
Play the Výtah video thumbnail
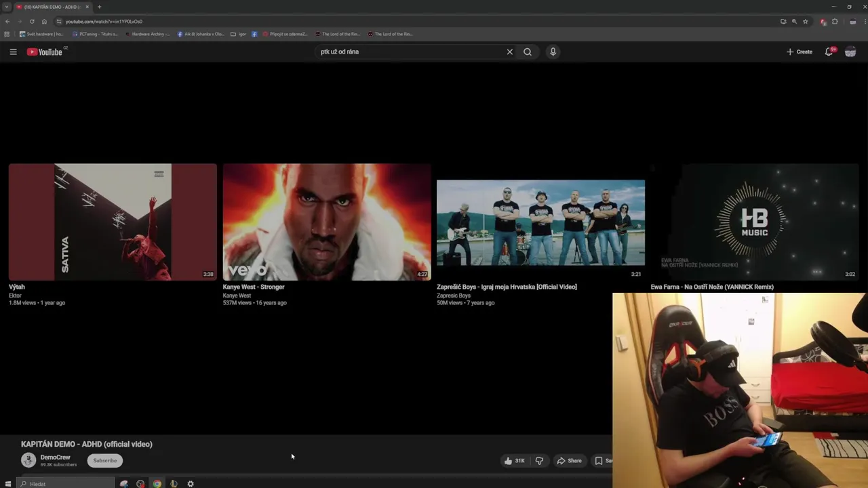pos(113,222)
